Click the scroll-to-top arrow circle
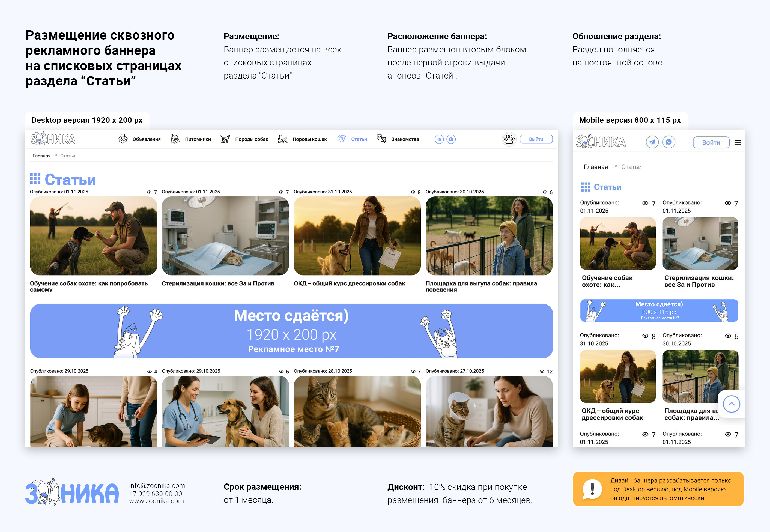770x532 pixels. [x=731, y=404]
